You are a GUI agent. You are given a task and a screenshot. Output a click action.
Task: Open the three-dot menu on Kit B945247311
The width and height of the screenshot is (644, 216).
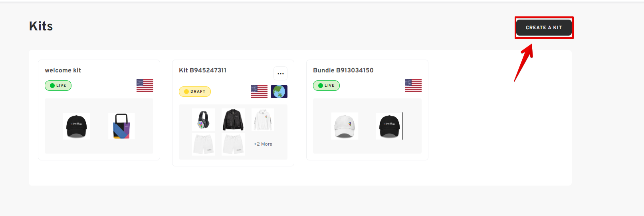point(280,74)
